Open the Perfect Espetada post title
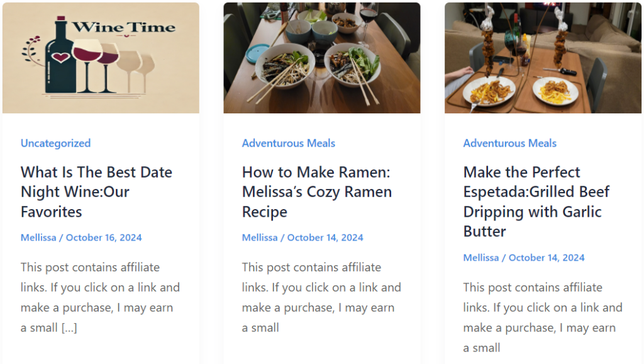 click(536, 201)
